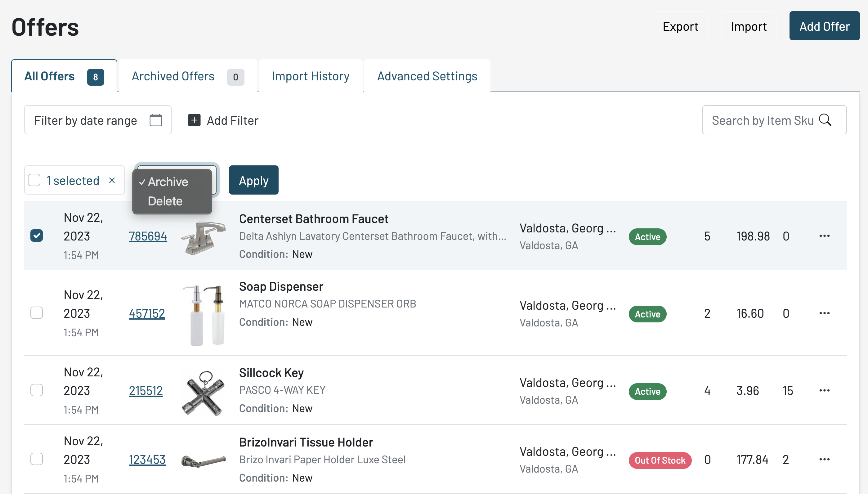Click the Add Offer button

[824, 26]
